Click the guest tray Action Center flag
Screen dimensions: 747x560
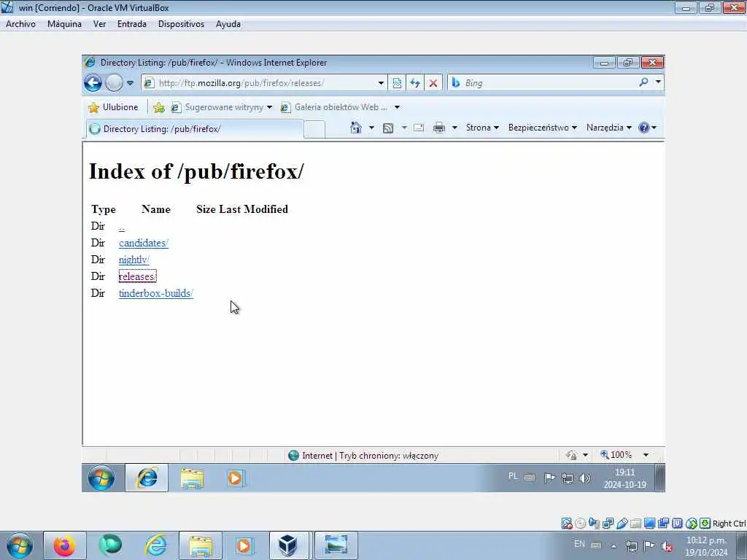(549, 478)
